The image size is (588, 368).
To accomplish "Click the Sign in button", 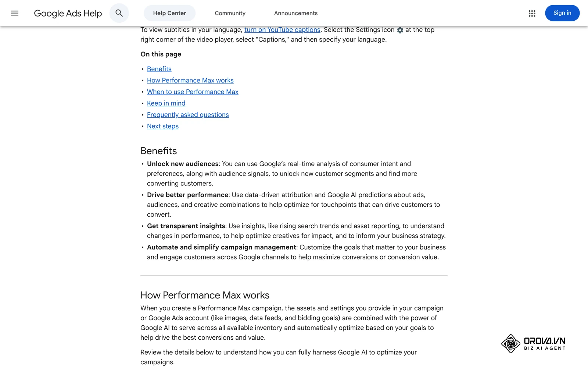I will pos(562,13).
